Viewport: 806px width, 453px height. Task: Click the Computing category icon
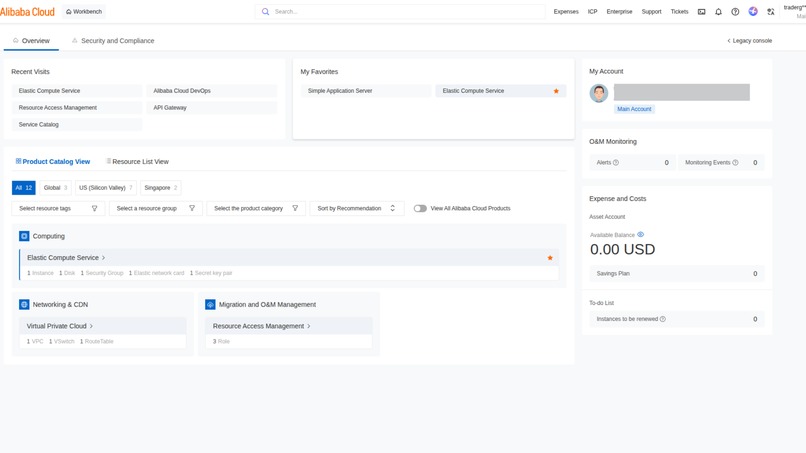coord(24,236)
